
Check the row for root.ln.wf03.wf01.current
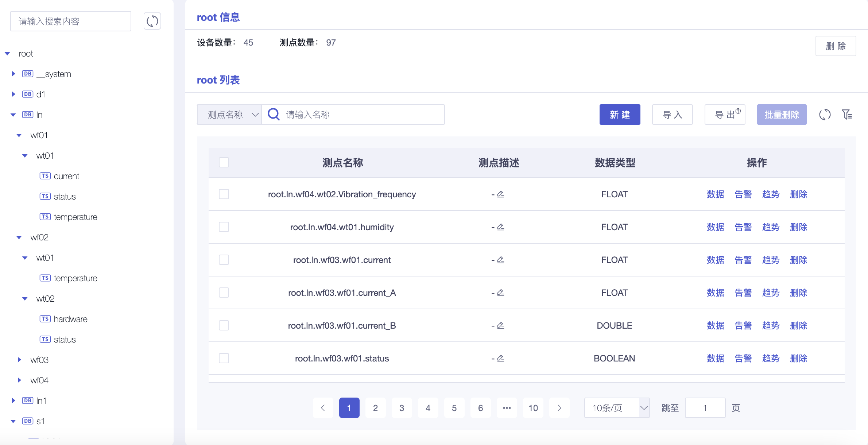tap(224, 260)
